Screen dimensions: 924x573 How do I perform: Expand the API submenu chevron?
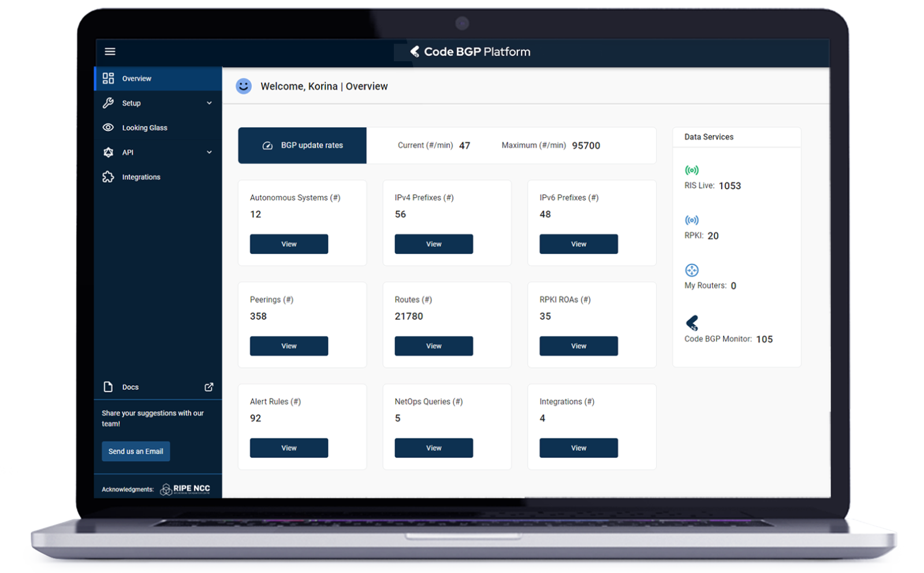point(209,152)
